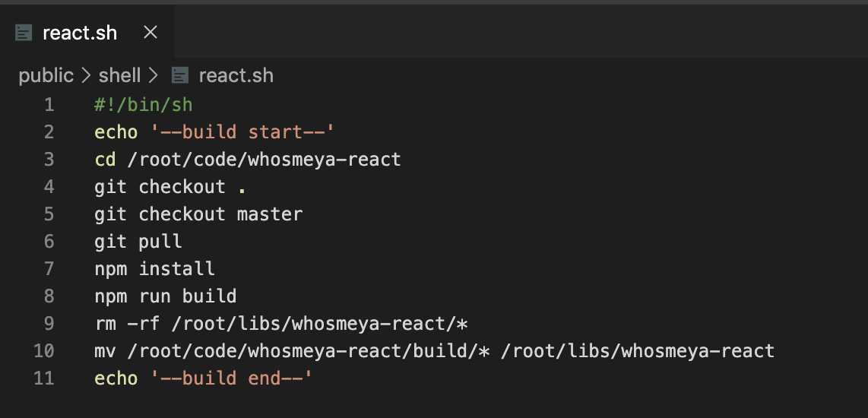The width and height of the screenshot is (868, 418).
Task: Click line number 9 in the gutter
Action: point(49,324)
